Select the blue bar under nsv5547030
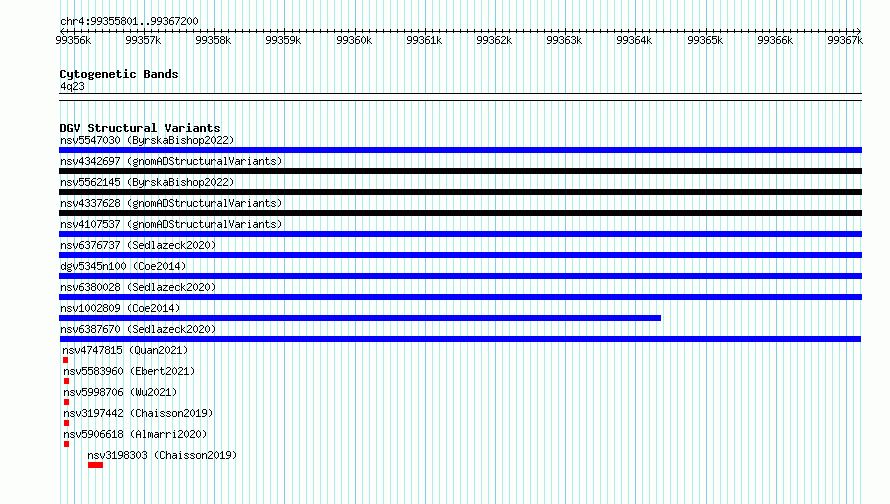 [x=460, y=150]
